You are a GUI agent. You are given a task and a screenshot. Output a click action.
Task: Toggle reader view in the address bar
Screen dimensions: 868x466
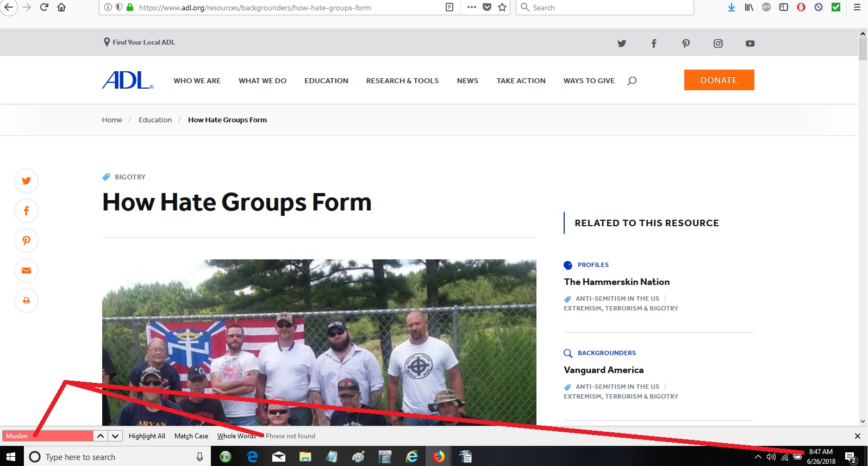coord(449,7)
